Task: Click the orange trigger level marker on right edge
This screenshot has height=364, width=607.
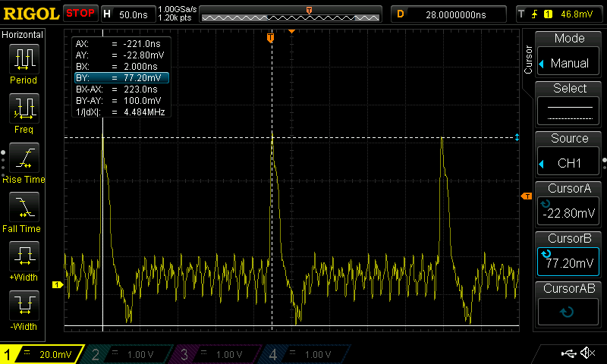Action: [526, 196]
